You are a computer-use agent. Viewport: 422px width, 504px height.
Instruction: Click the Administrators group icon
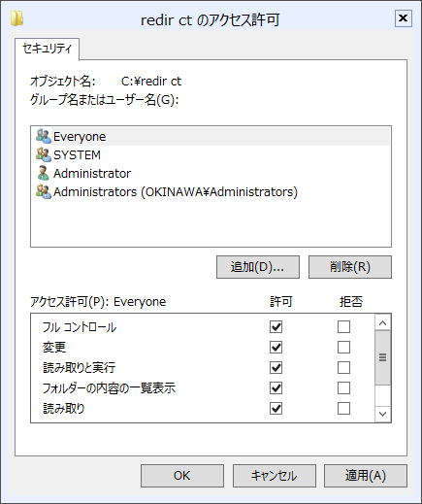click(x=44, y=191)
